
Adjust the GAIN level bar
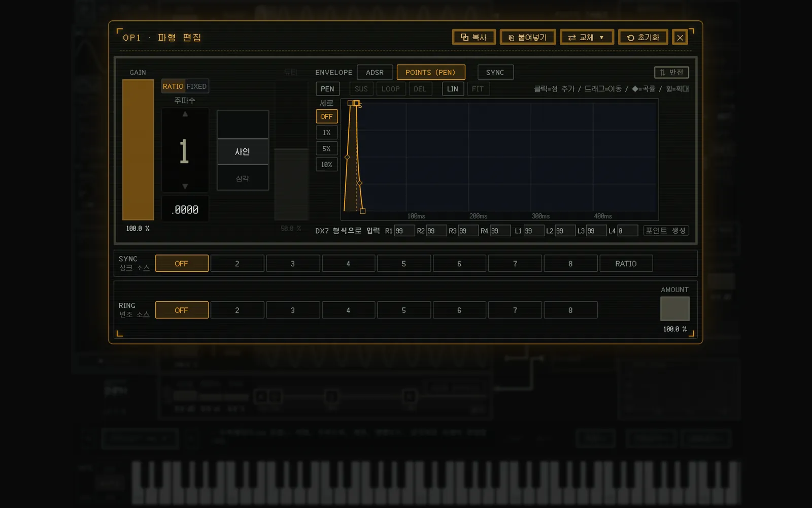(x=138, y=149)
